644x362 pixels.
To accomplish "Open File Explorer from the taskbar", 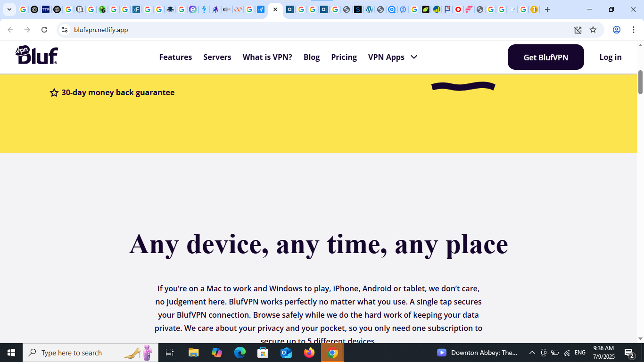I will 194,353.
